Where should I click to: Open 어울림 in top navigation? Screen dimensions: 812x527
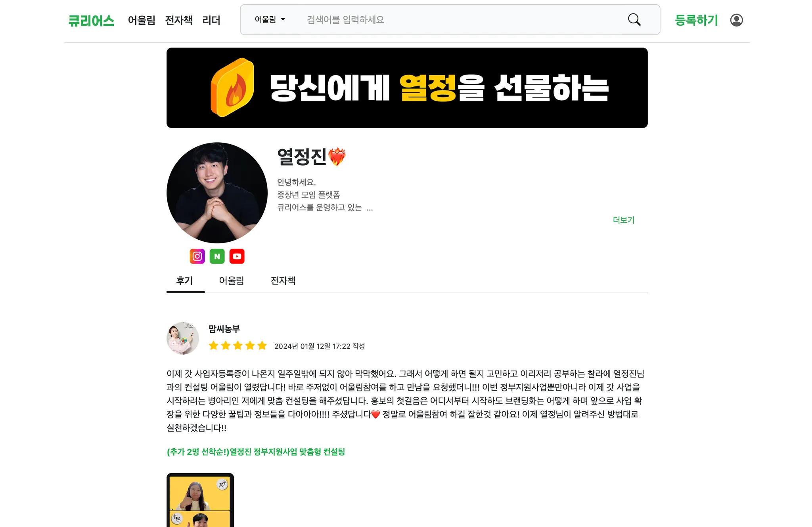click(142, 20)
